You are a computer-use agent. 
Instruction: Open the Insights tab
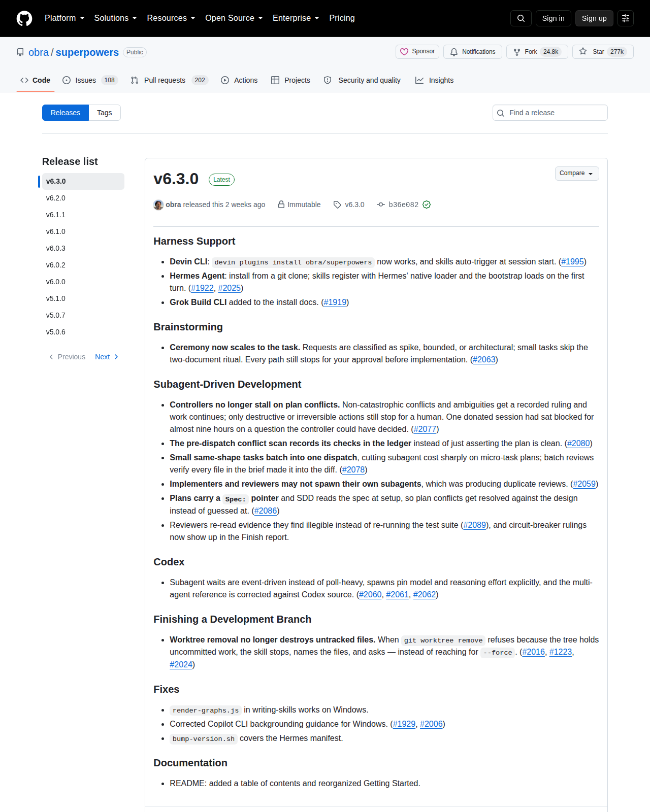(x=435, y=80)
